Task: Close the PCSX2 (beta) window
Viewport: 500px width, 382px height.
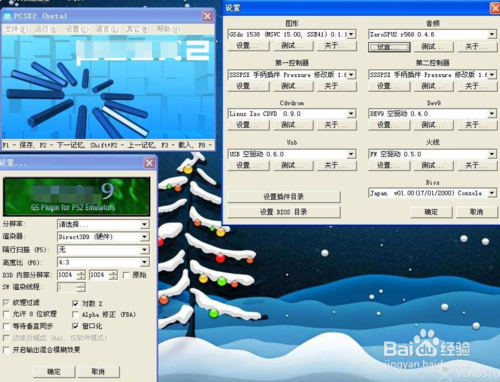Action: coord(207,16)
